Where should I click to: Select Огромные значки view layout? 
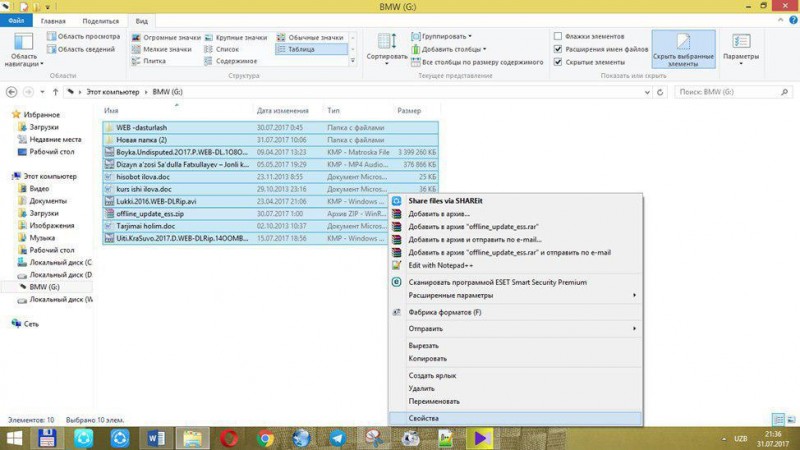coord(166,38)
